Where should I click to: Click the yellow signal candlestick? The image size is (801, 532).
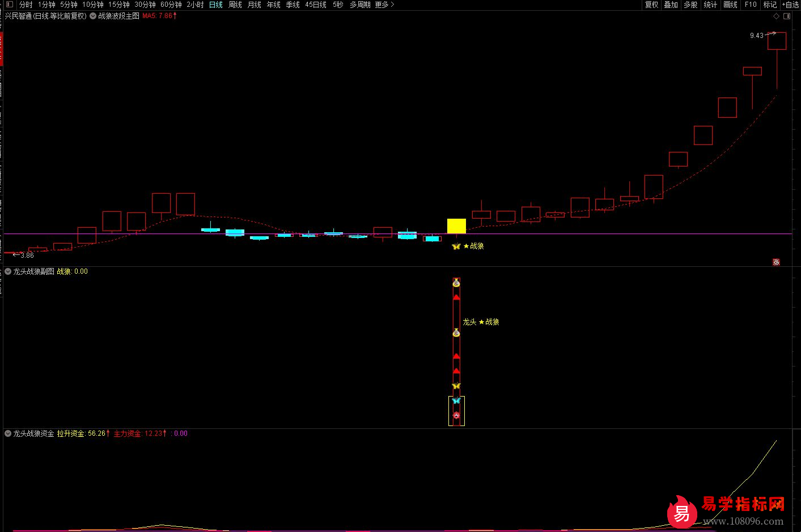tap(456, 226)
